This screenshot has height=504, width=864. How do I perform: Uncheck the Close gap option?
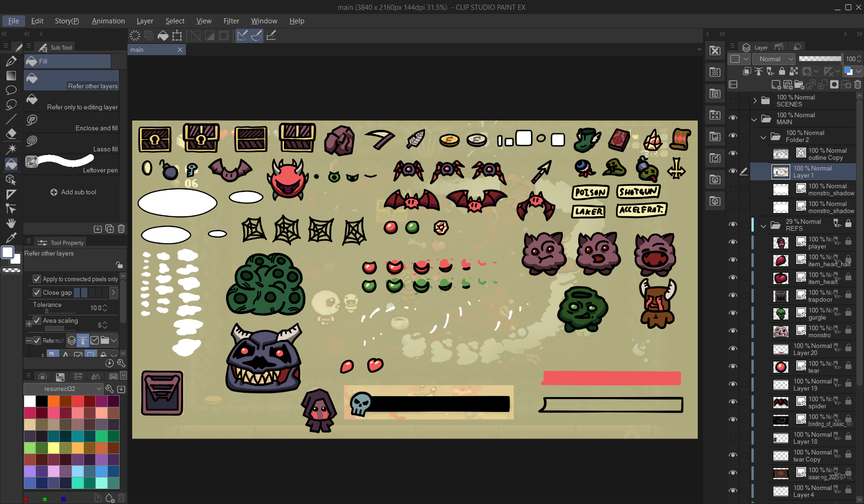[37, 292]
